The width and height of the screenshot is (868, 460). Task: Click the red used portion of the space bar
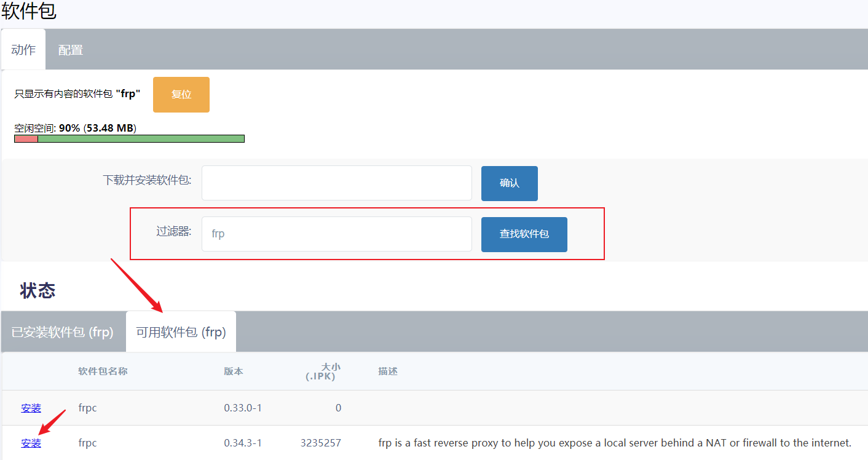click(26, 138)
